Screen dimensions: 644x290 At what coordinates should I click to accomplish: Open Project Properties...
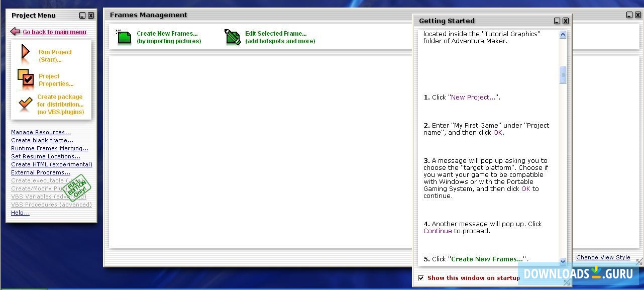click(x=56, y=80)
